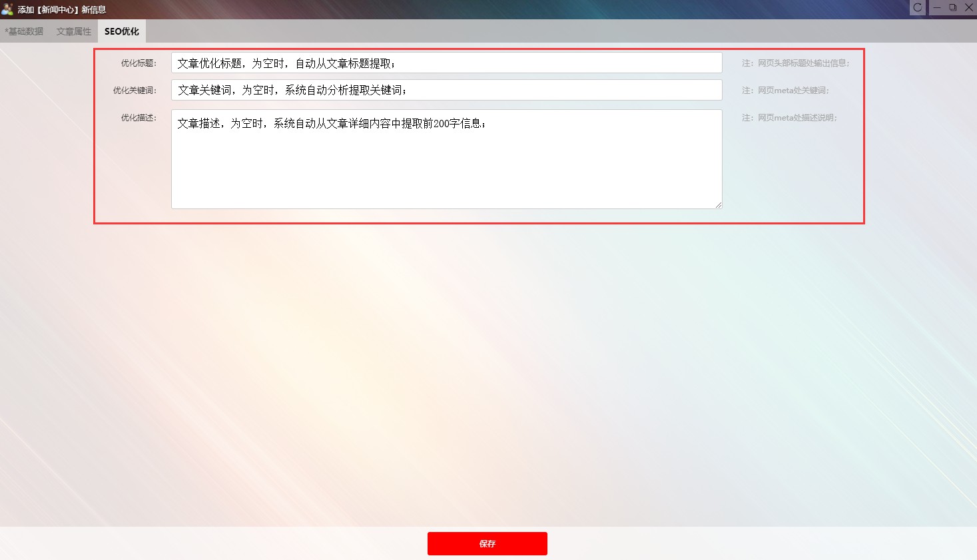The image size is (977, 560).
Task: Click the 优化描述: label
Action: click(139, 118)
